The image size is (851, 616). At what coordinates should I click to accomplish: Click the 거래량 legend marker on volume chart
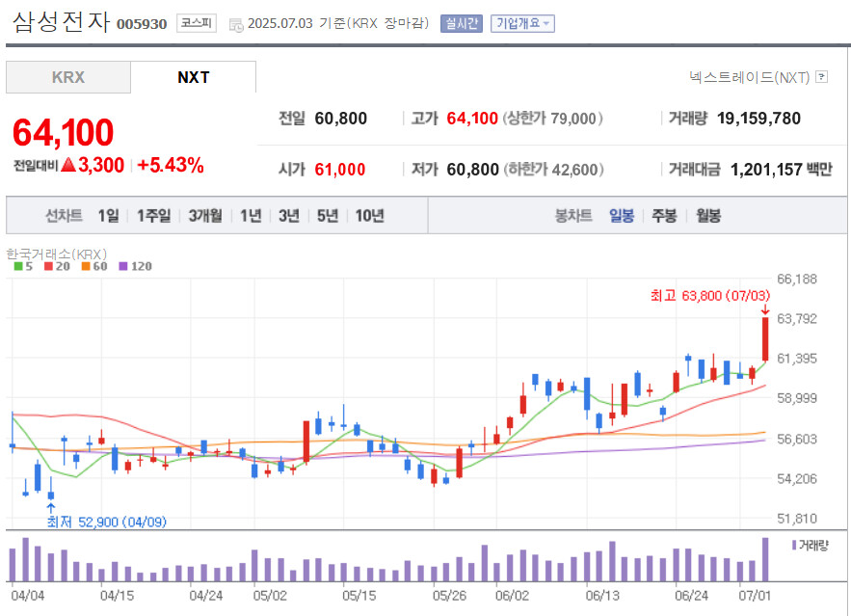tap(793, 546)
